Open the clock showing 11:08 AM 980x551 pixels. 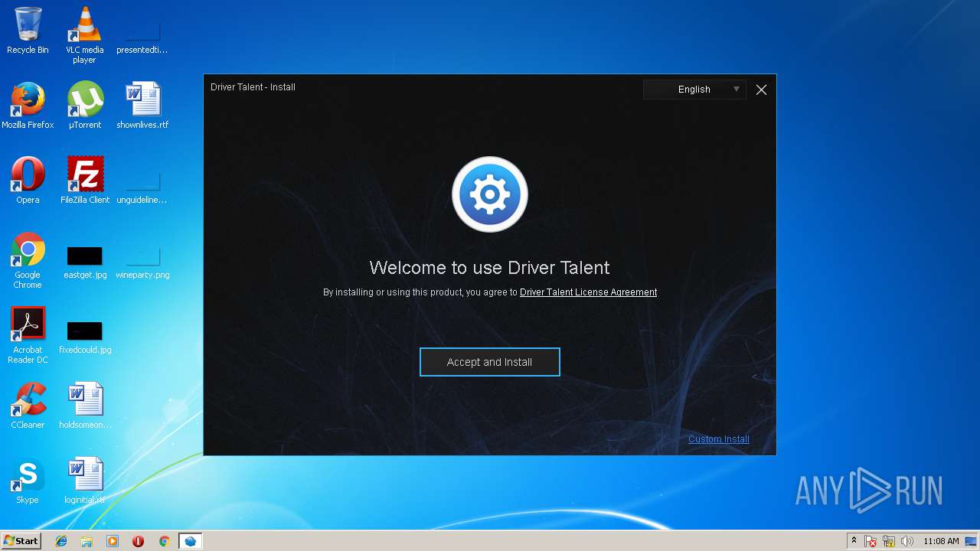tap(941, 541)
